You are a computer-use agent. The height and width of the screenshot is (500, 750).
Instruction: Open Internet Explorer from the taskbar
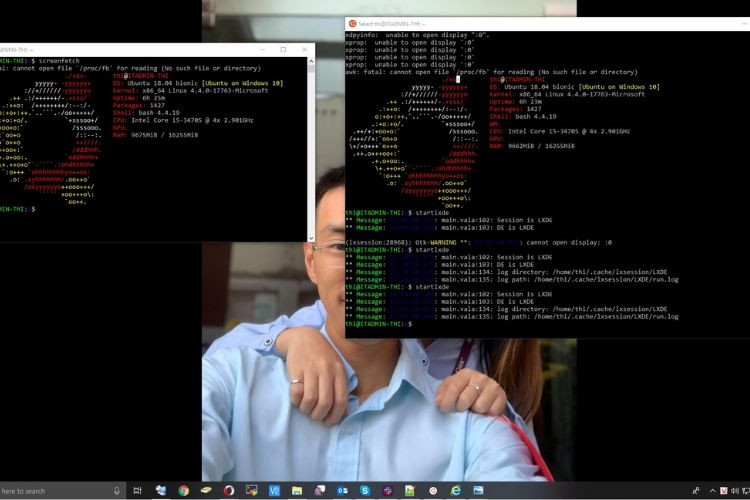point(456,490)
